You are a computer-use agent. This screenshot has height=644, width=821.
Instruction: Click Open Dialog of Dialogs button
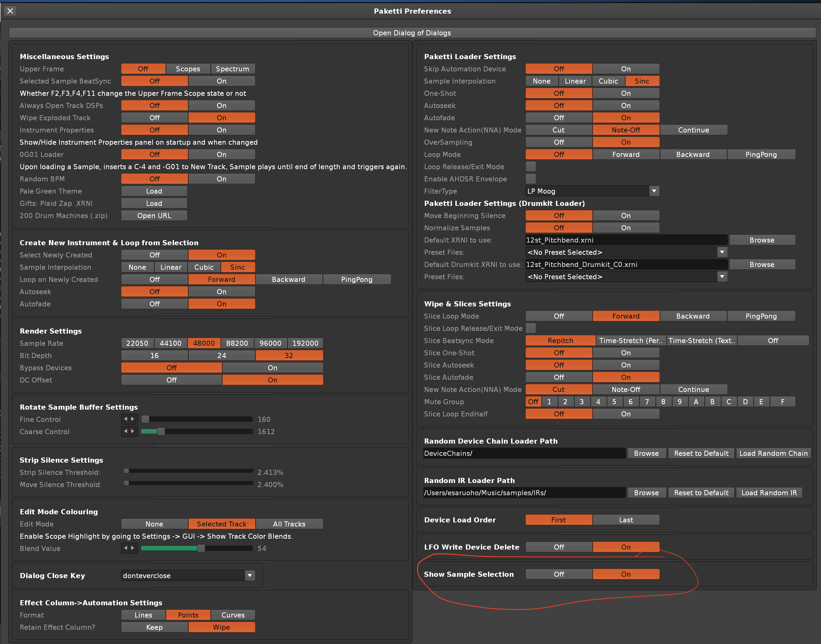[412, 33]
